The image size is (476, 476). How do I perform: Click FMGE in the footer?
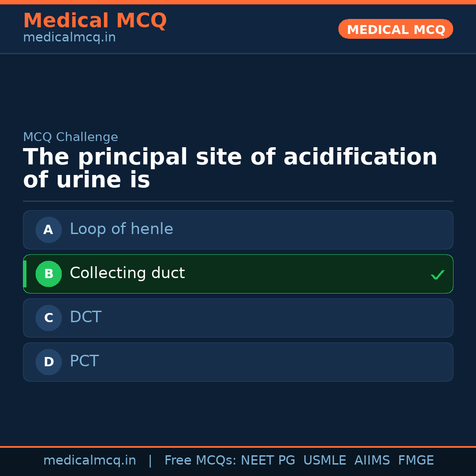[416, 461]
